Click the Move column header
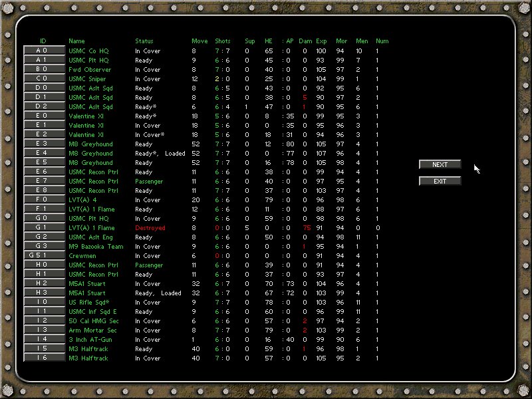Viewport: 532px width, 399px height. [199, 41]
